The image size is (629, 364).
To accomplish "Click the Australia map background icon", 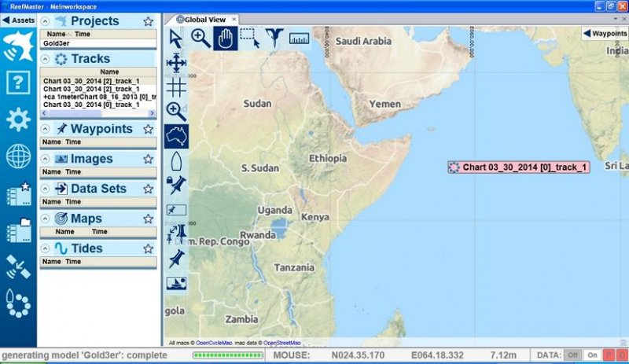I will tap(176, 135).
